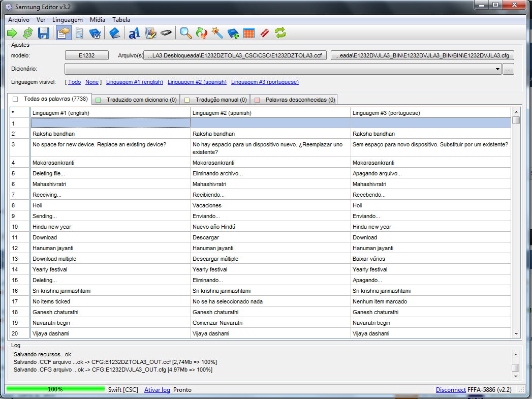Click the Todo language visibility link

coord(75,82)
